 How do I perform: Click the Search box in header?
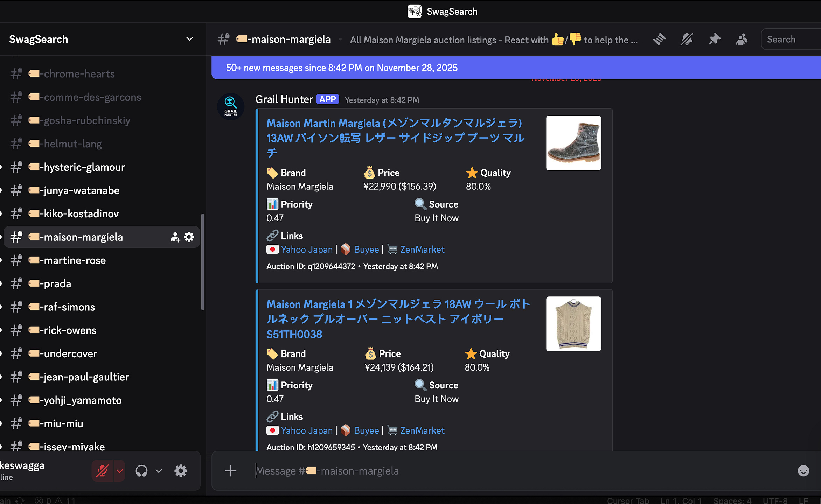791,39
